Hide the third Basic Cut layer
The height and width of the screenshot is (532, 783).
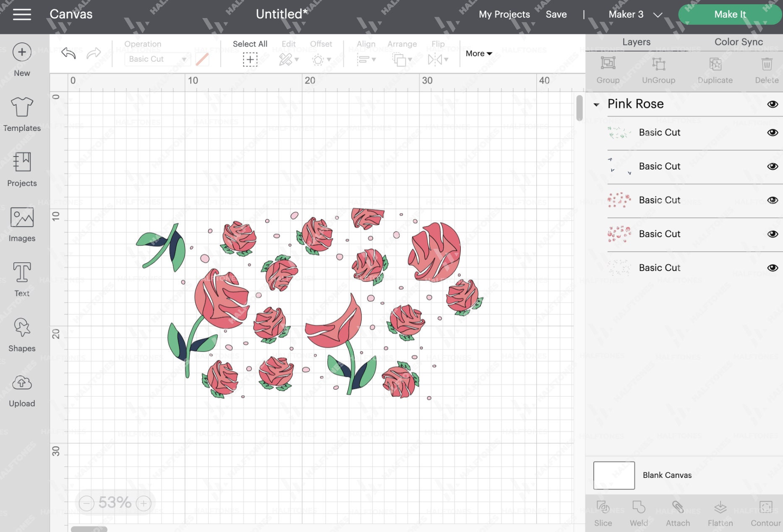coord(773,200)
